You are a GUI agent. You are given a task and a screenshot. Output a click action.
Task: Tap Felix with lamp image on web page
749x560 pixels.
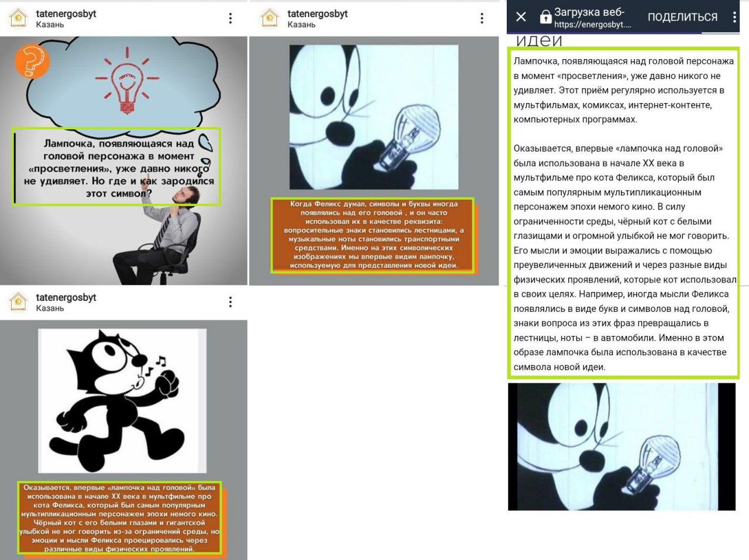(621, 446)
